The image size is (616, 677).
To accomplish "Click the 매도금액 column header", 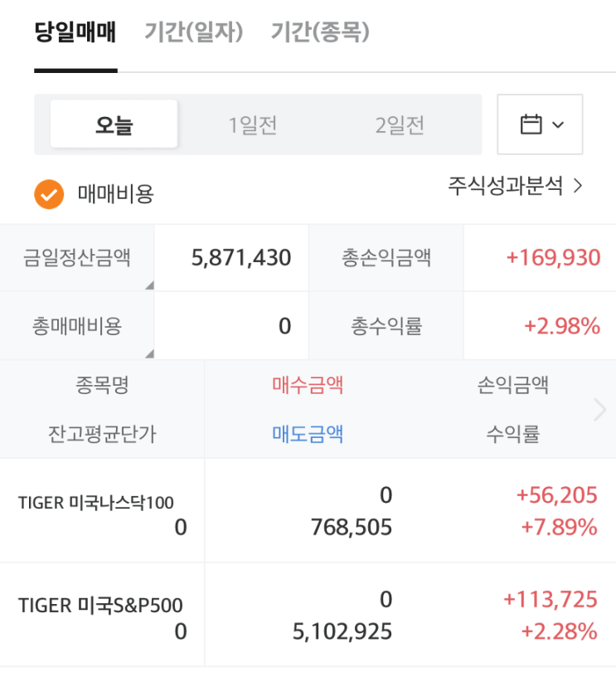I will [308, 434].
